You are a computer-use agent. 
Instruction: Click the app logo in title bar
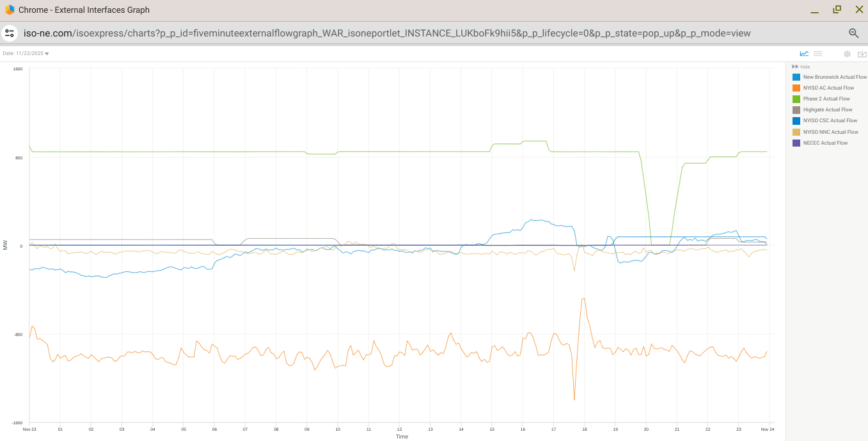(10, 10)
